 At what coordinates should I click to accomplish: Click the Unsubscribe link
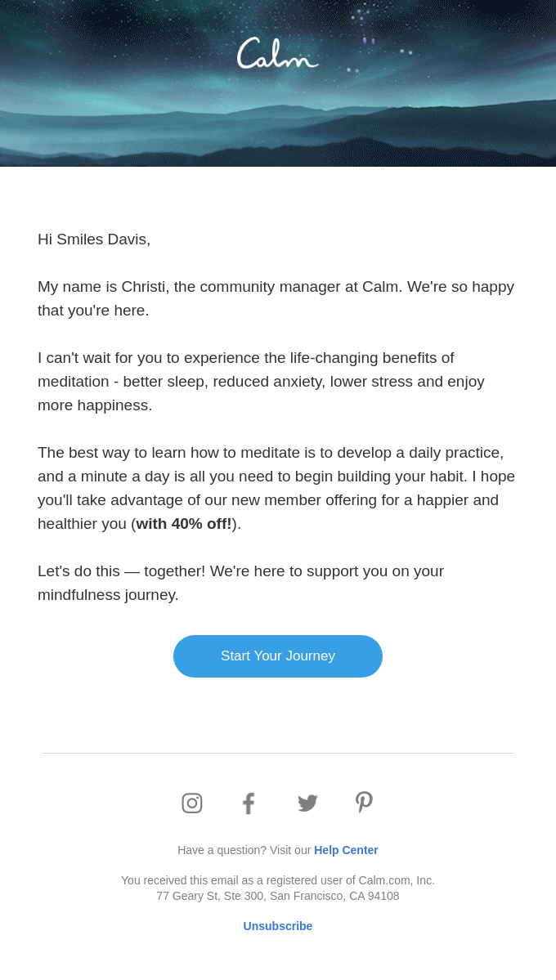click(278, 926)
